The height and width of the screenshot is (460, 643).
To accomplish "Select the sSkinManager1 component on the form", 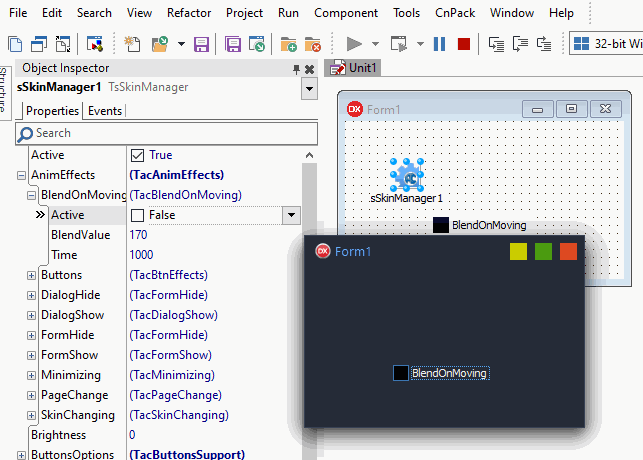I will [407, 175].
